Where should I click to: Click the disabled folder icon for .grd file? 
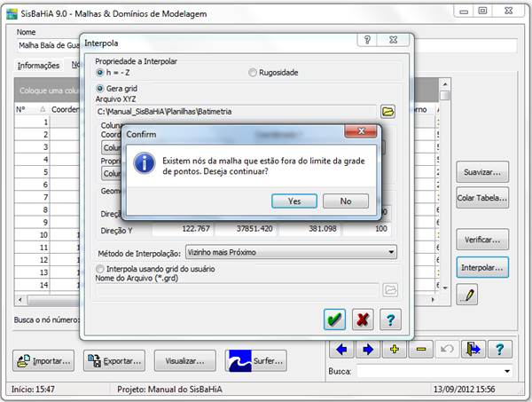point(390,290)
